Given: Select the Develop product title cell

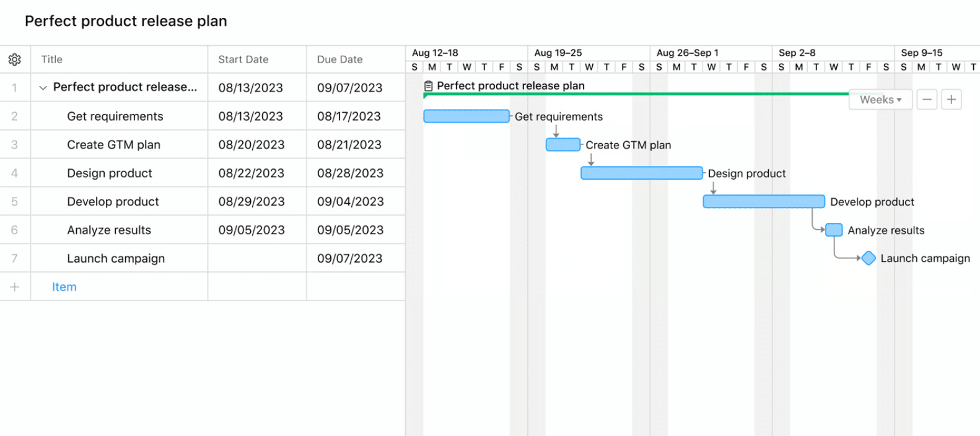Looking at the screenshot, I should [120, 202].
